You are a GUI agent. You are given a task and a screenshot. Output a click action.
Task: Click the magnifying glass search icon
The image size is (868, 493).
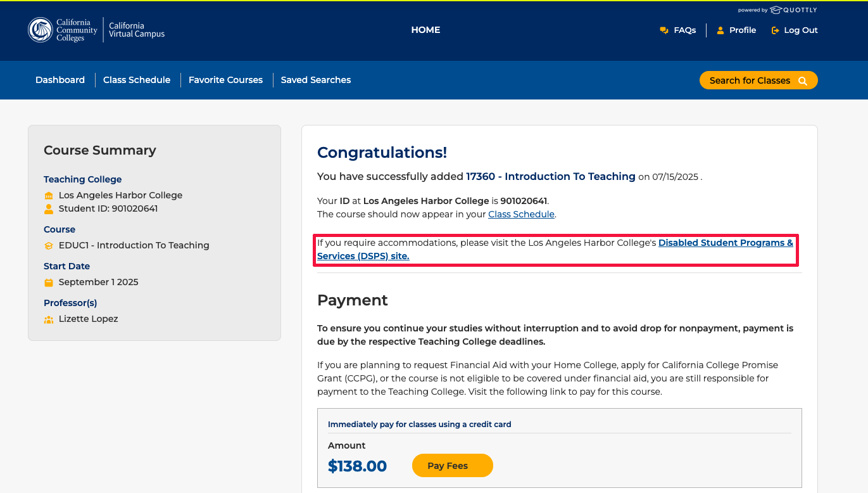coord(803,80)
